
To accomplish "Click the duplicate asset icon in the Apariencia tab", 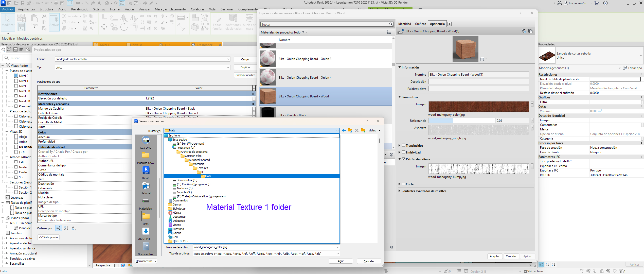I will click(x=530, y=31).
